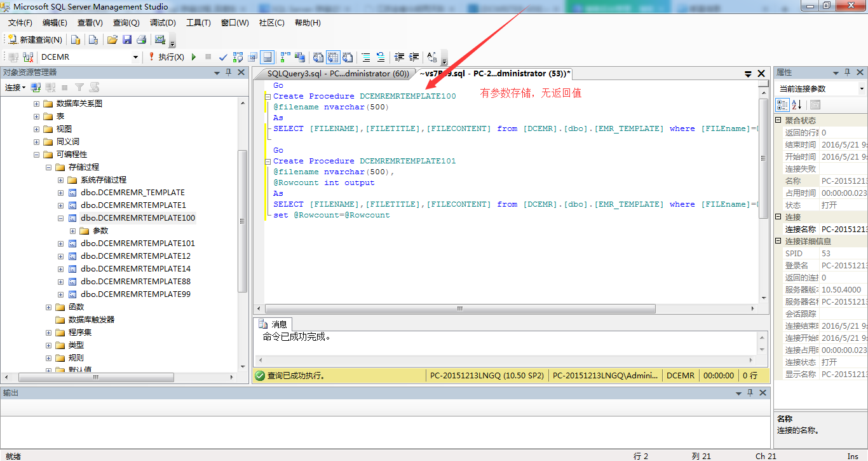The width and height of the screenshot is (868, 461).
Task: Click the comment out selected lines icon
Action: point(366,57)
